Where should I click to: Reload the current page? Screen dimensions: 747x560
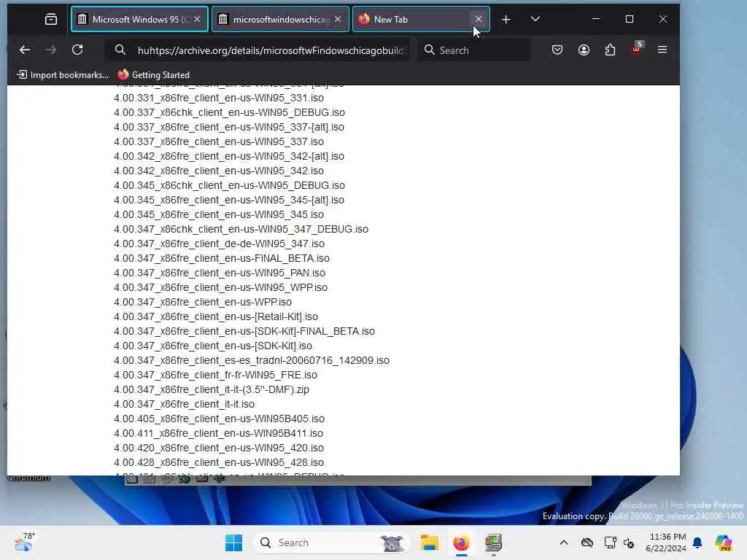tap(77, 50)
